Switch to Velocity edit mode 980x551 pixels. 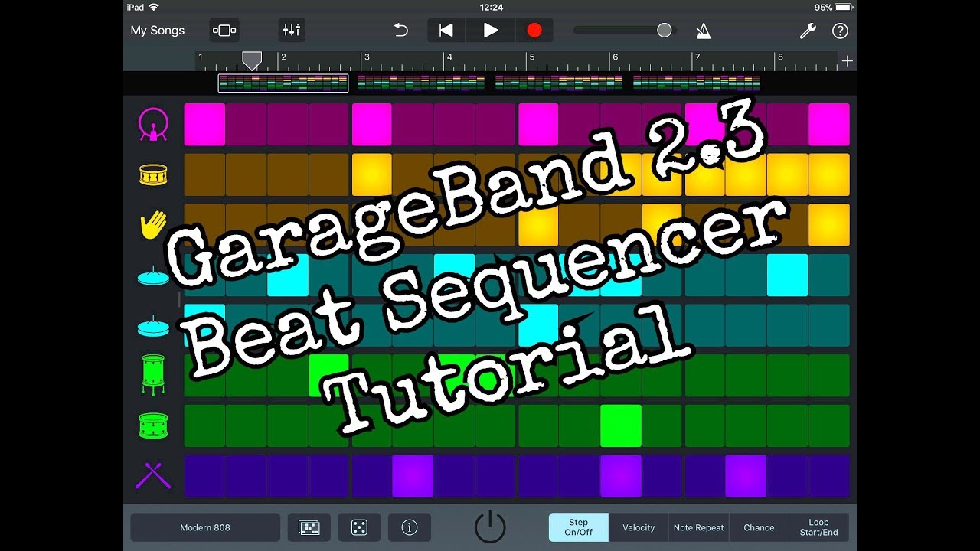coord(639,527)
